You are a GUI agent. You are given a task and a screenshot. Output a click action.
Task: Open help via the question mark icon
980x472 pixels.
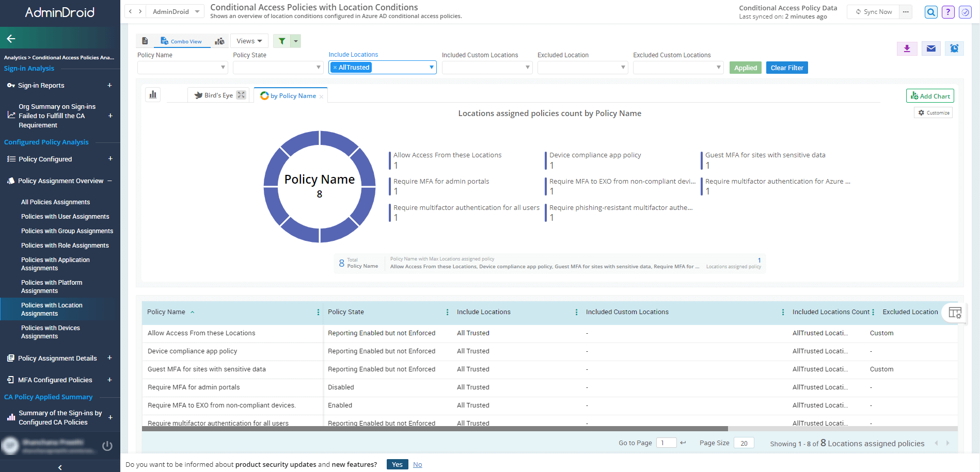click(x=948, y=12)
